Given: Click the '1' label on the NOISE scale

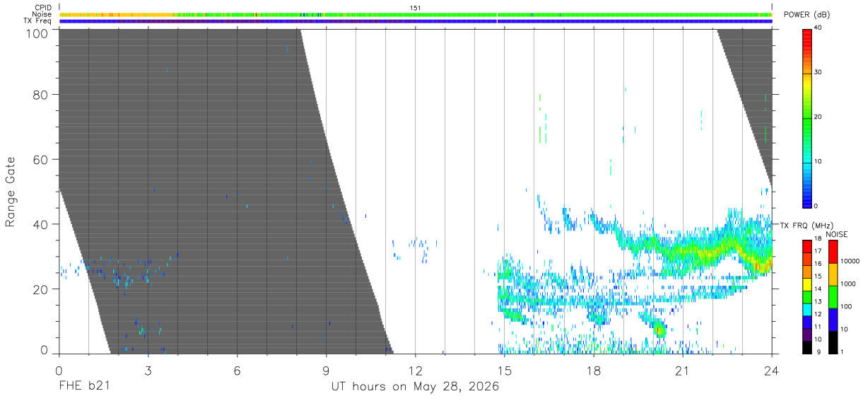Looking at the screenshot, I should click(842, 351).
